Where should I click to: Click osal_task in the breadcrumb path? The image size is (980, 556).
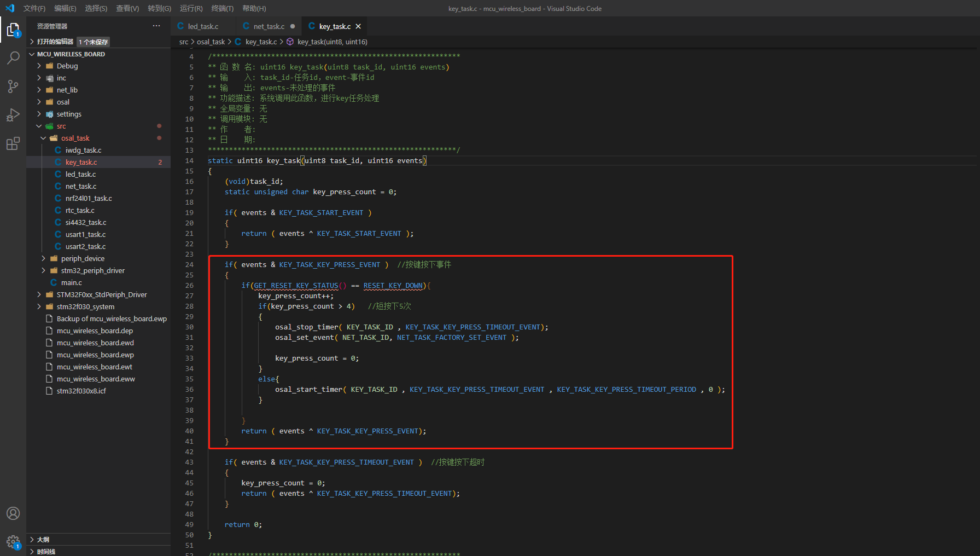[211, 42]
